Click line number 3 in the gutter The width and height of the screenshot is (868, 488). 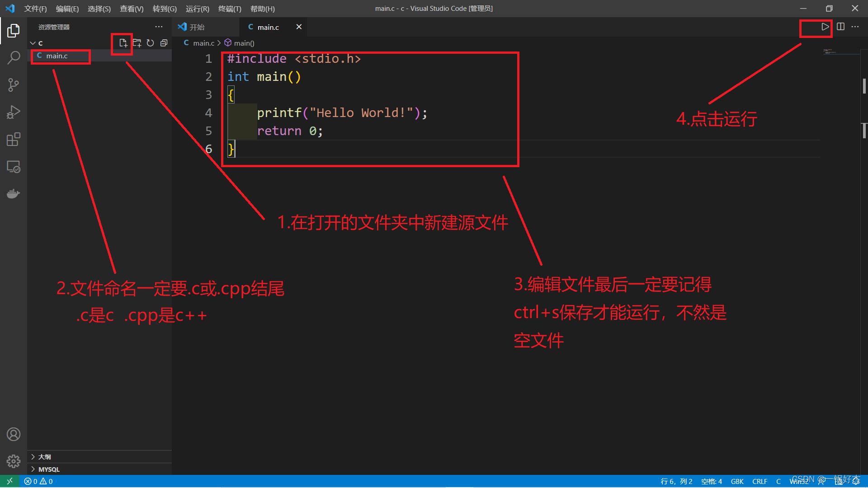[x=208, y=95]
